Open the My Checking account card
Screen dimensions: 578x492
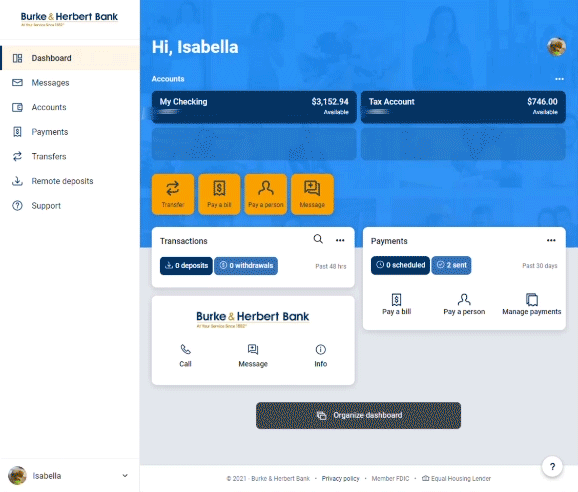tap(254, 107)
